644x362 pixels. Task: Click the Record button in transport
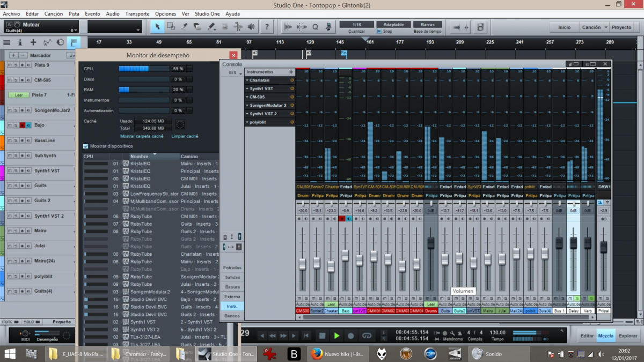[351, 336]
